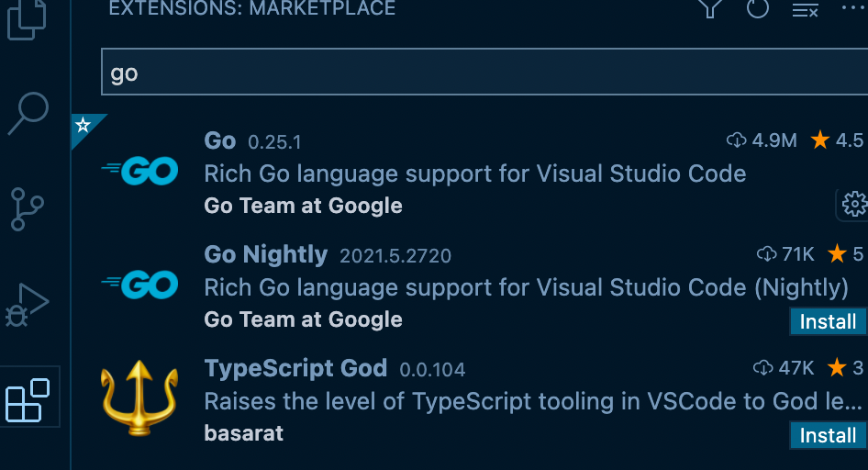Viewport: 868px width, 470px height.
Task: Click the 'Raises the level of TypeScript tooling' description
Action: (x=533, y=401)
